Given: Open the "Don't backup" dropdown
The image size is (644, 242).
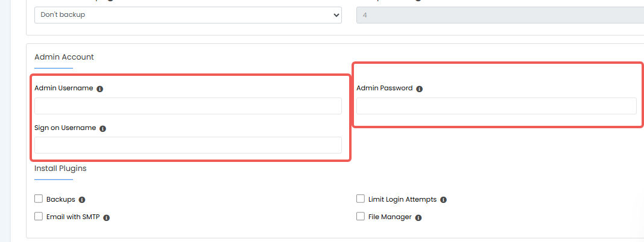Looking at the screenshot, I should [188, 15].
